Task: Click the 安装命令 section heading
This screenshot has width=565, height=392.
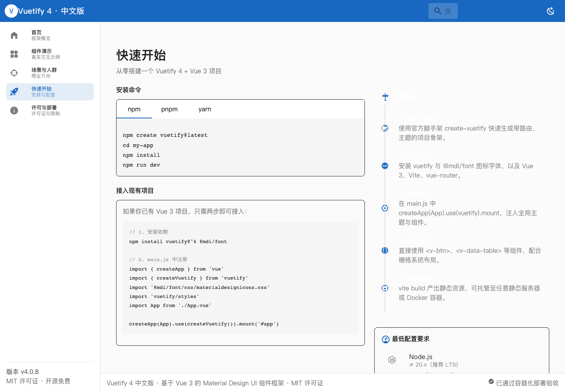Action: (x=129, y=90)
